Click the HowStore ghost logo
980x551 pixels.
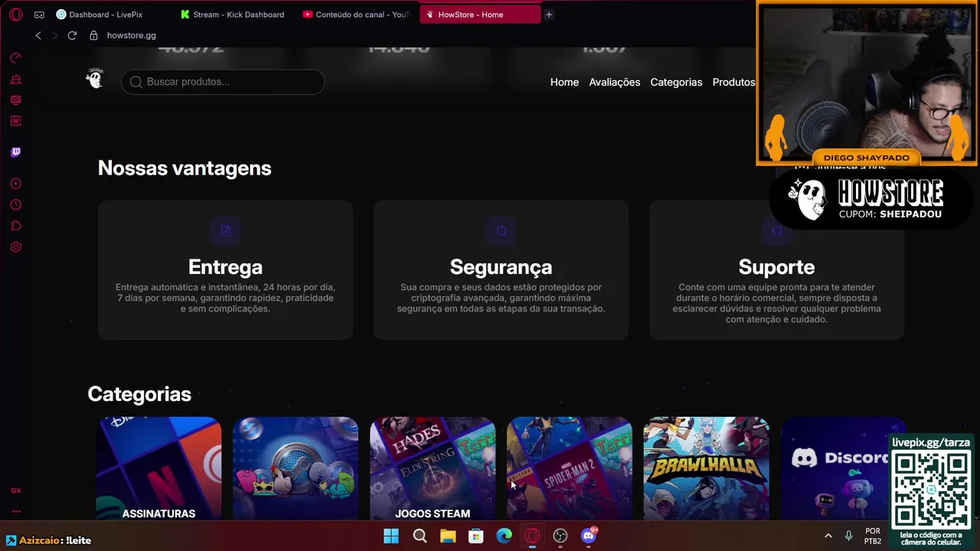94,78
